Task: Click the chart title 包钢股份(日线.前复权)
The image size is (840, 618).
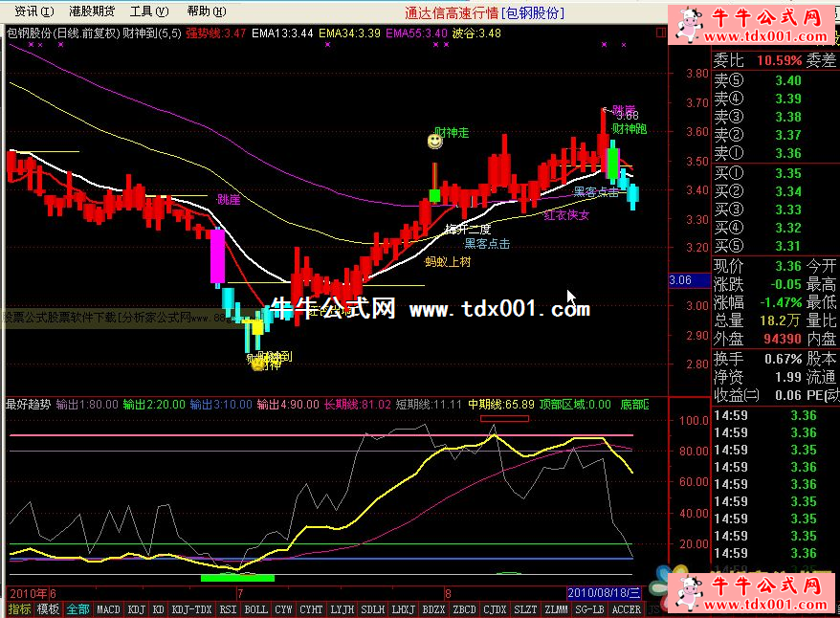Action: (62, 33)
